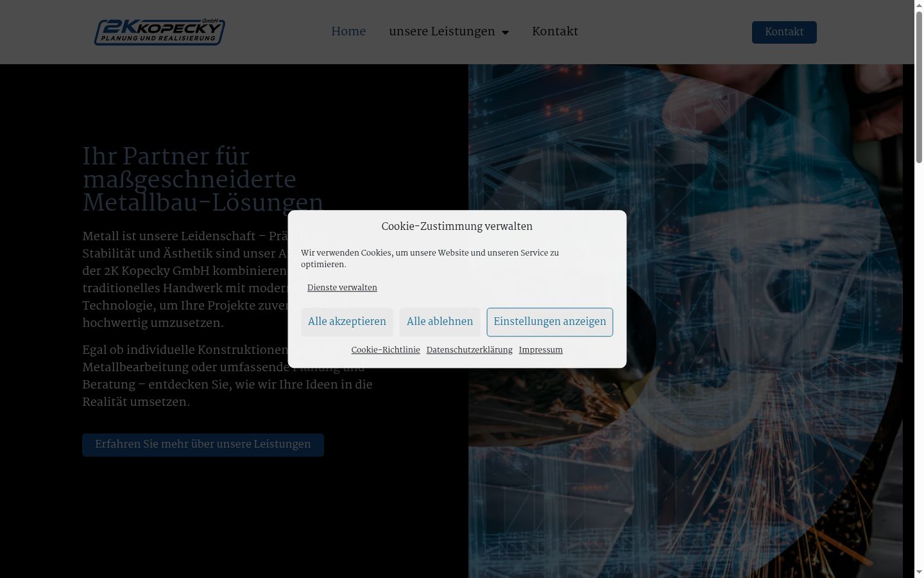Reject cookies via Alle ablehnen
Image resolution: width=924 pixels, height=578 pixels.
point(440,322)
